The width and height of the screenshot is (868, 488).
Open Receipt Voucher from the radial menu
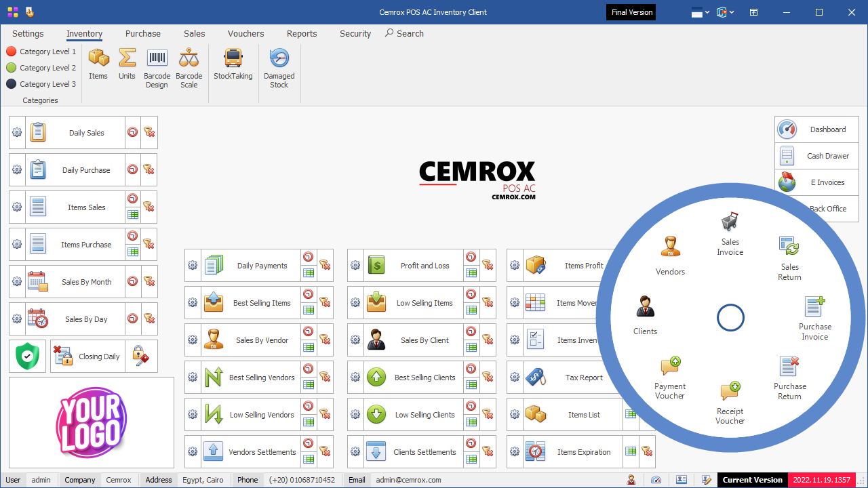[x=730, y=403]
